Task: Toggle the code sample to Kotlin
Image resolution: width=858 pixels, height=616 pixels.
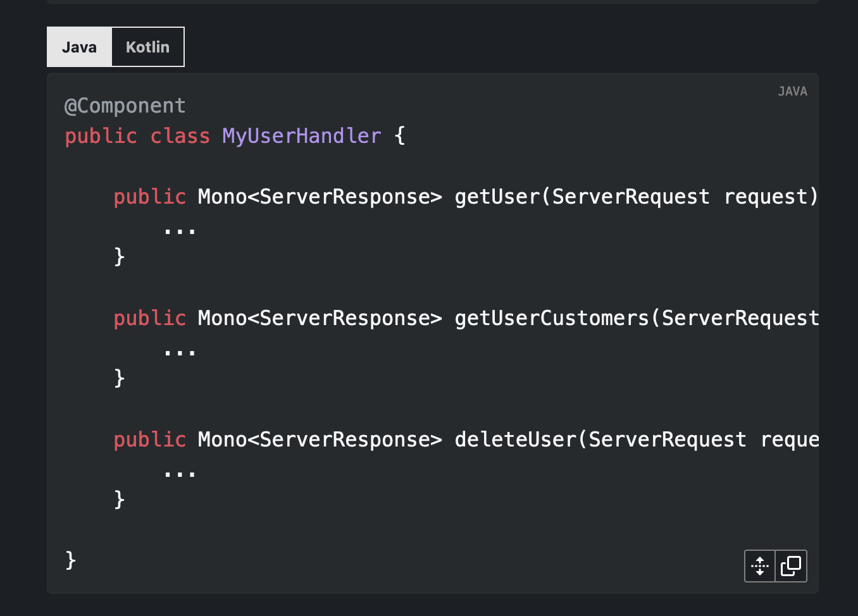Action: coord(147,46)
